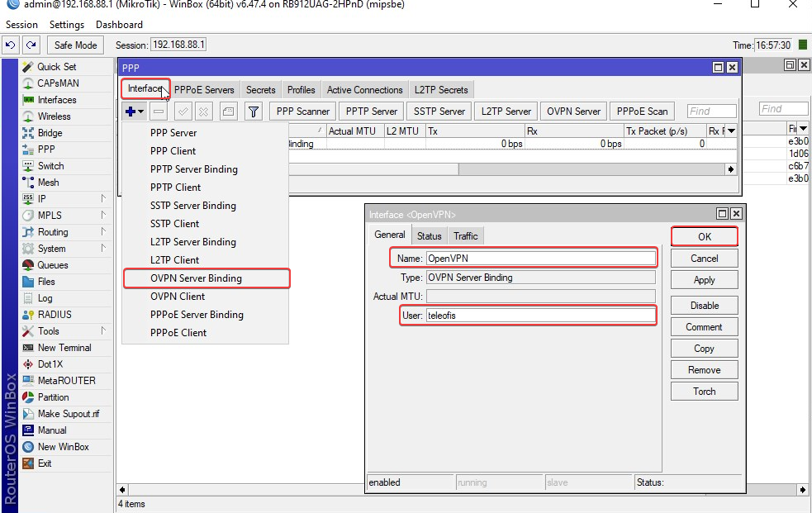Click the PPP window Find box
Image resolution: width=812 pixels, height=513 pixels.
[712, 112]
